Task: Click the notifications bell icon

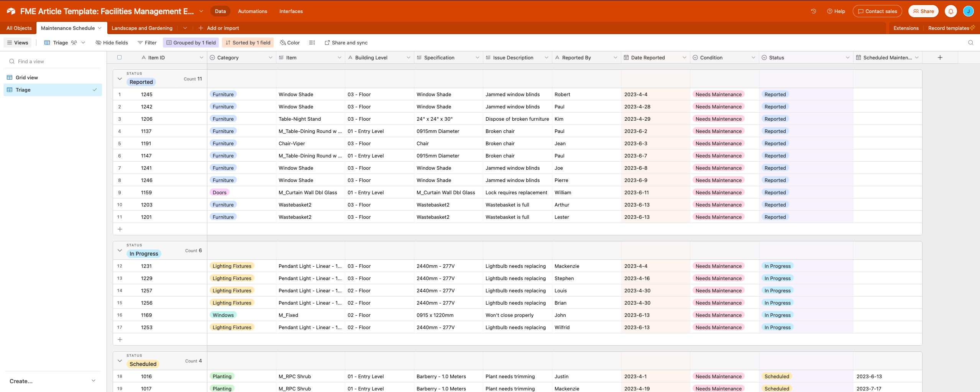Action: [950, 11]
